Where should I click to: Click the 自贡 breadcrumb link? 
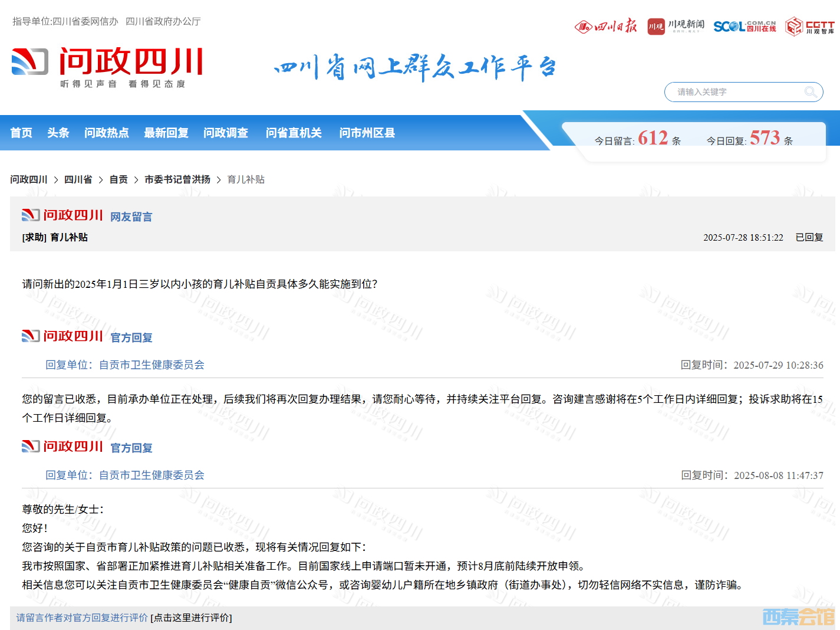[x=118, y=179]
